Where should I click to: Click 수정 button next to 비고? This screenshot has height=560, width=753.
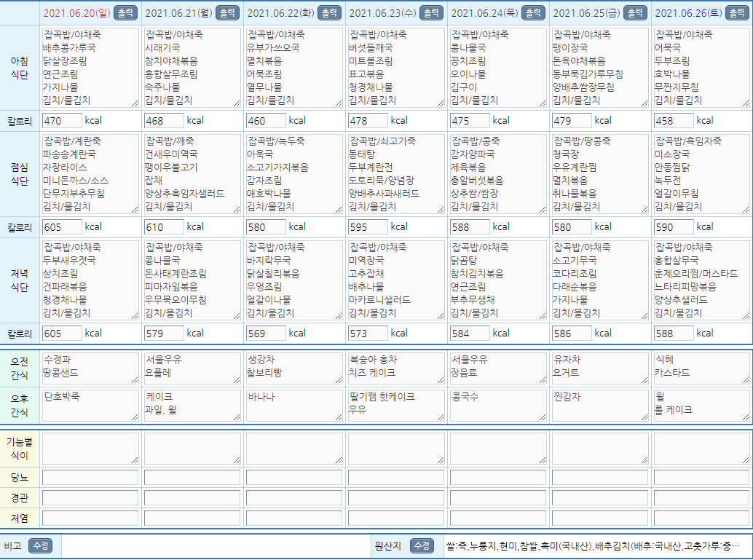click(40, 546)
